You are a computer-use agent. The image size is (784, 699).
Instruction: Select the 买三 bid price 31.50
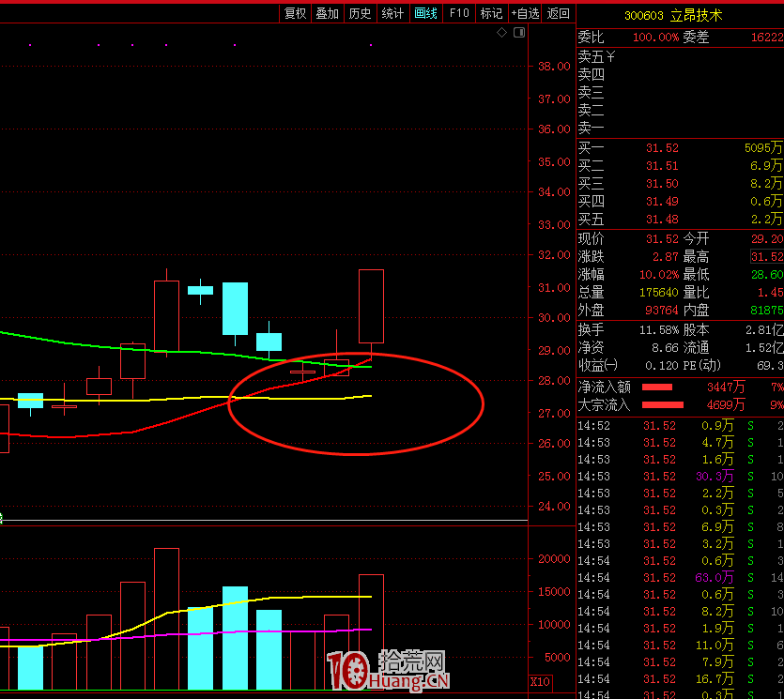tap(662, 184)
